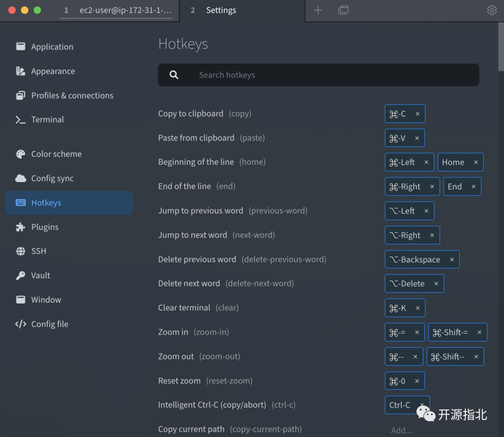This screenshot has width=504, height=437.
Task: Remove the ⌘-Shift-= zoom in hotkey
Action: click(x=479, y=332)
